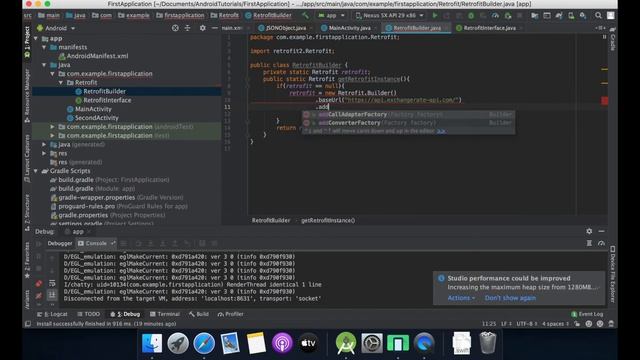Open the Build tool window

point(199,314)
